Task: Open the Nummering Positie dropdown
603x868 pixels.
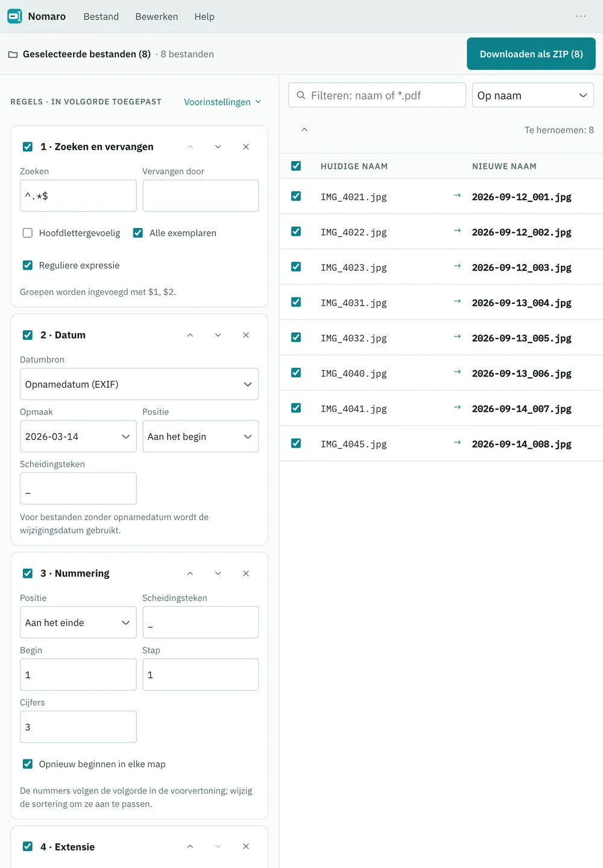Action: tap(78, 622)
